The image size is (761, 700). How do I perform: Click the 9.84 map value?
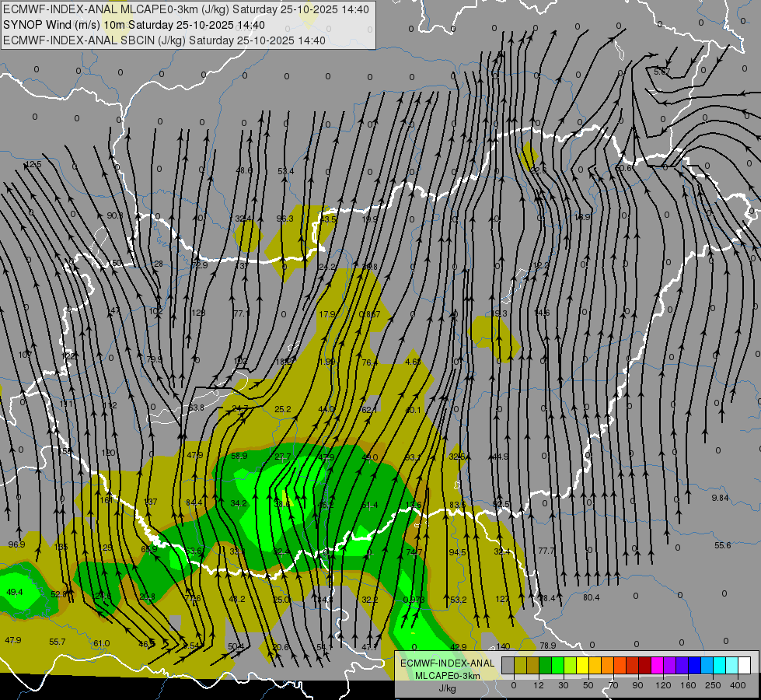[x=721, y=498]
